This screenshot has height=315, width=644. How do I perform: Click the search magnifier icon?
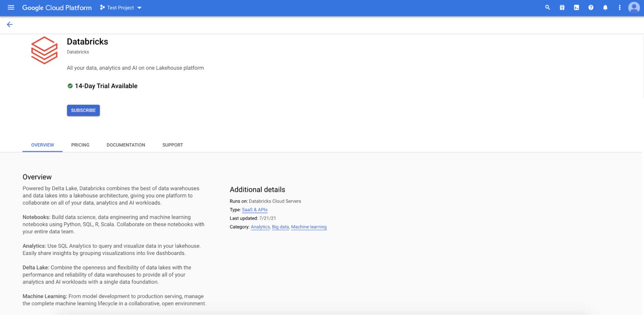click(x=547, y=7)
